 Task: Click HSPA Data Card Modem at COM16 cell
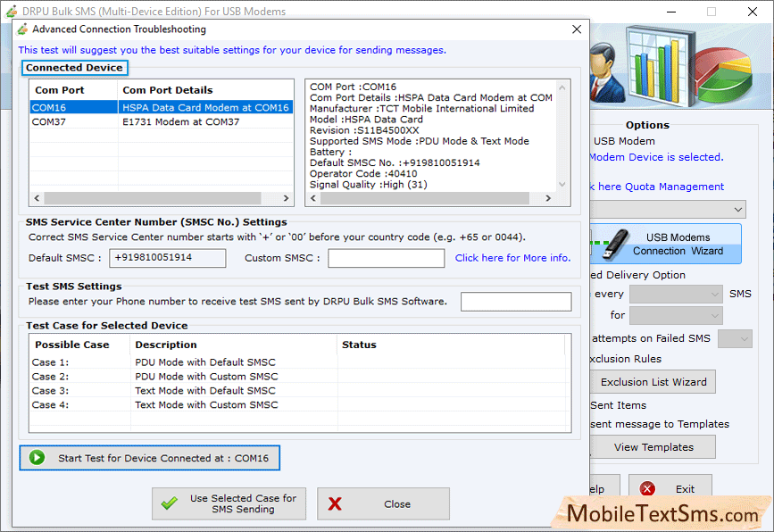(x=205, y=108)
